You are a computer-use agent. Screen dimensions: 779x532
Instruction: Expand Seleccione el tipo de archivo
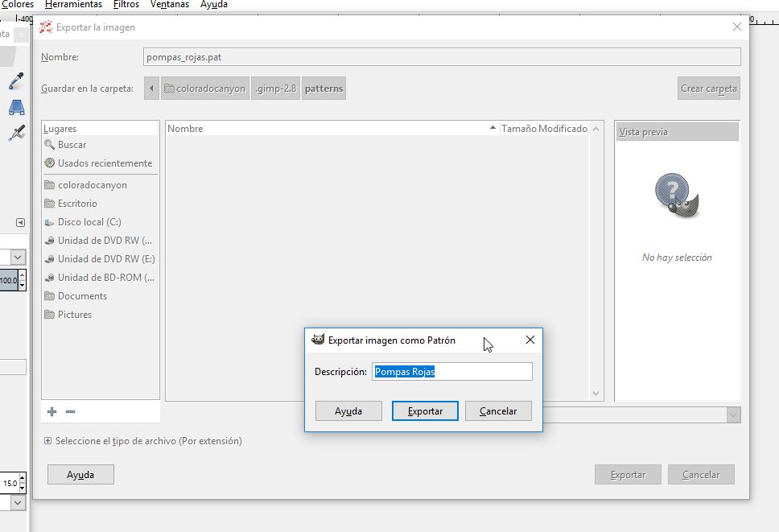[x=47, y=441]
